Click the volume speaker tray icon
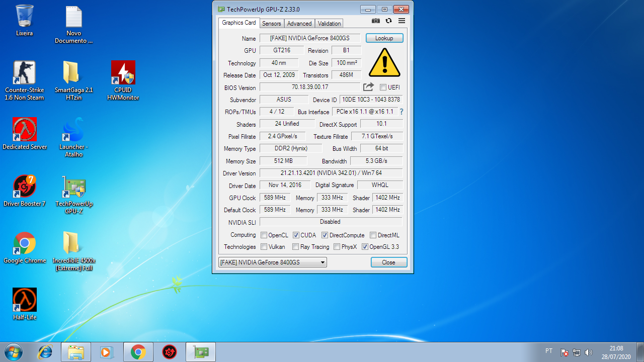Screen dimensions: 644x362 coord(589,352)
